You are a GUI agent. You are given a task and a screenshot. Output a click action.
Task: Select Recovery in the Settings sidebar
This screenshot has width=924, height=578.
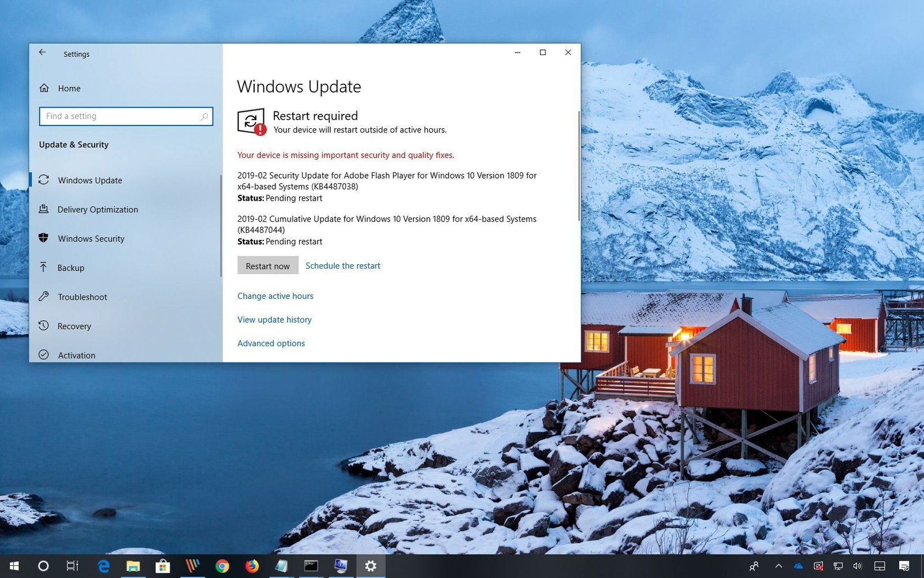74,326
